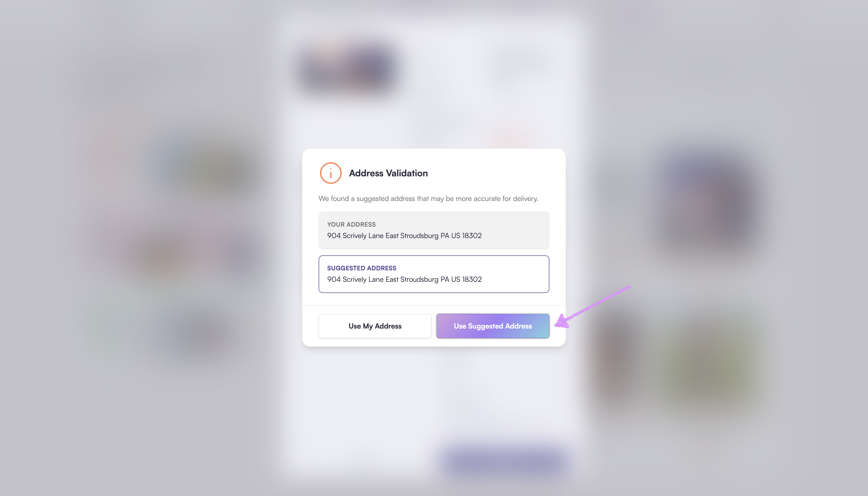Click the suggested address description sentence

pos(428,199)
